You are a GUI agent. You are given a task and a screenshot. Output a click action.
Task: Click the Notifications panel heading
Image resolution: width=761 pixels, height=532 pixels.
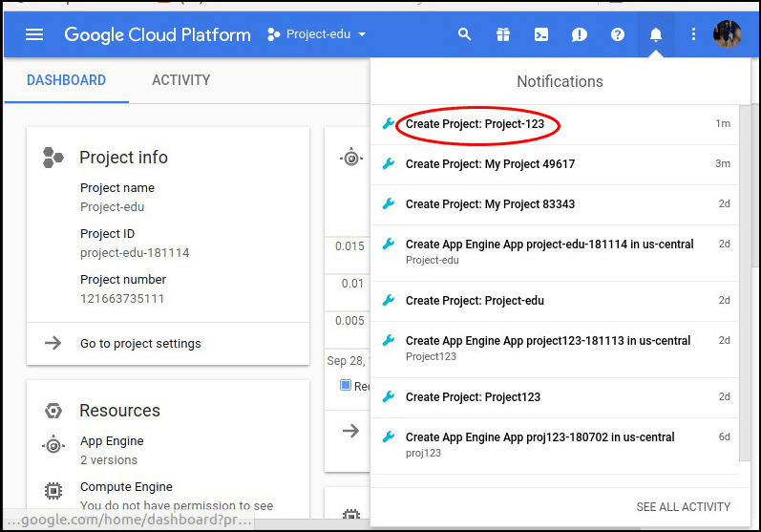pyautogui.click(x=560, y=81)
